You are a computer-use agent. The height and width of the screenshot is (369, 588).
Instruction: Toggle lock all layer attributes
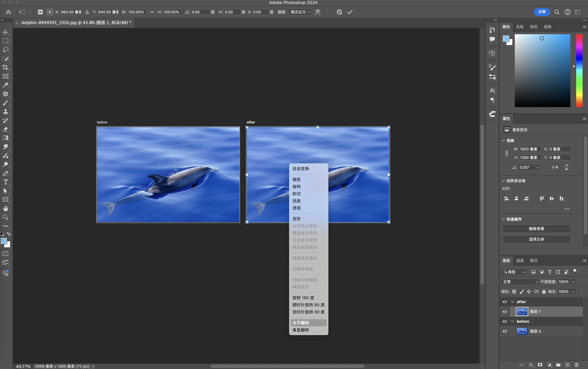tap(544, 292)
